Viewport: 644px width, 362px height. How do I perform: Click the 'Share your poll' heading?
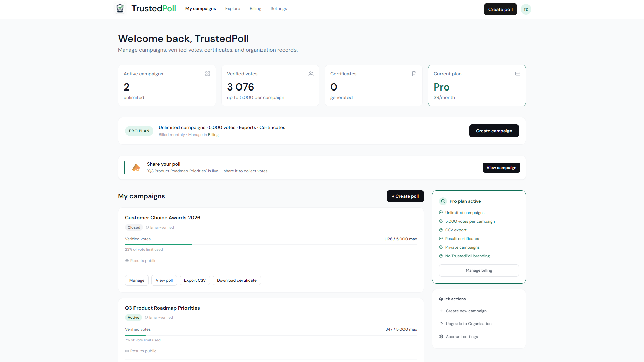tap(164, 164)
